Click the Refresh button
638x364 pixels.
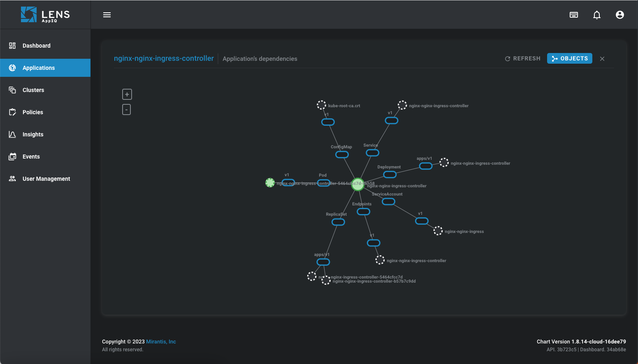point(522,58)
